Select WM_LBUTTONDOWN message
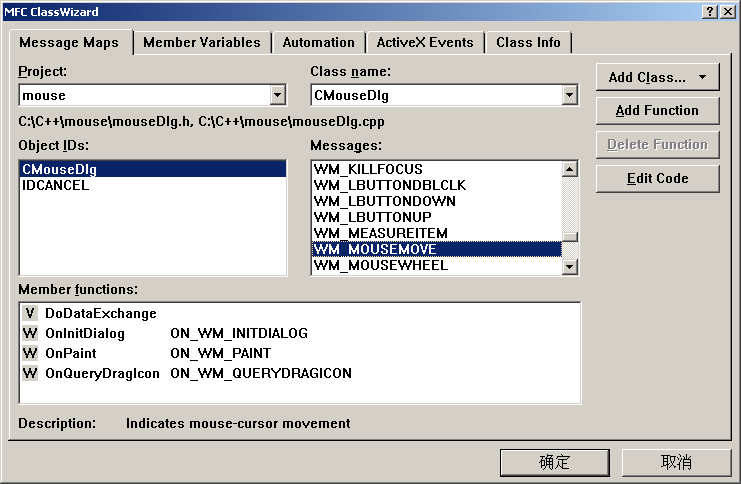The width and height of the screenshot is (741, 484). tap(437, 201)
